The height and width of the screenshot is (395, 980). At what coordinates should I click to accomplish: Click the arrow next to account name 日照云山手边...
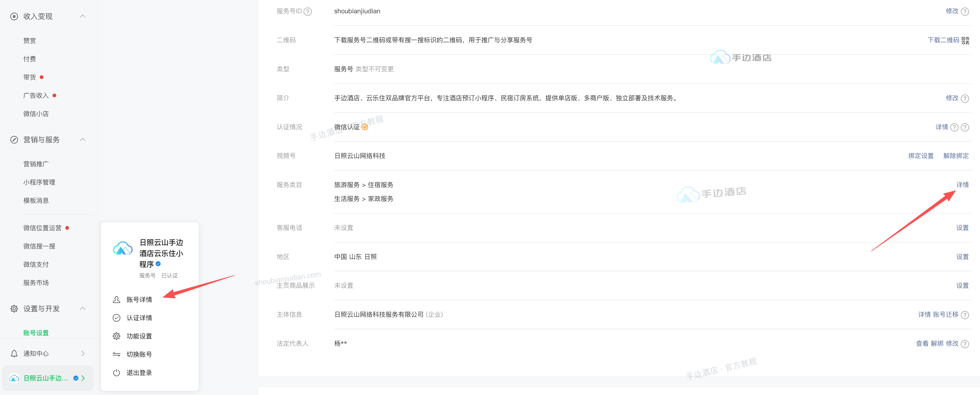pyautogui.click(x=83, y=378)
